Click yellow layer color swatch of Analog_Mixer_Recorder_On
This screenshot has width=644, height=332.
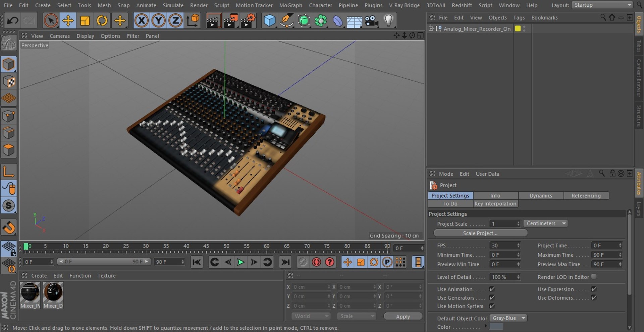[518, 28]
